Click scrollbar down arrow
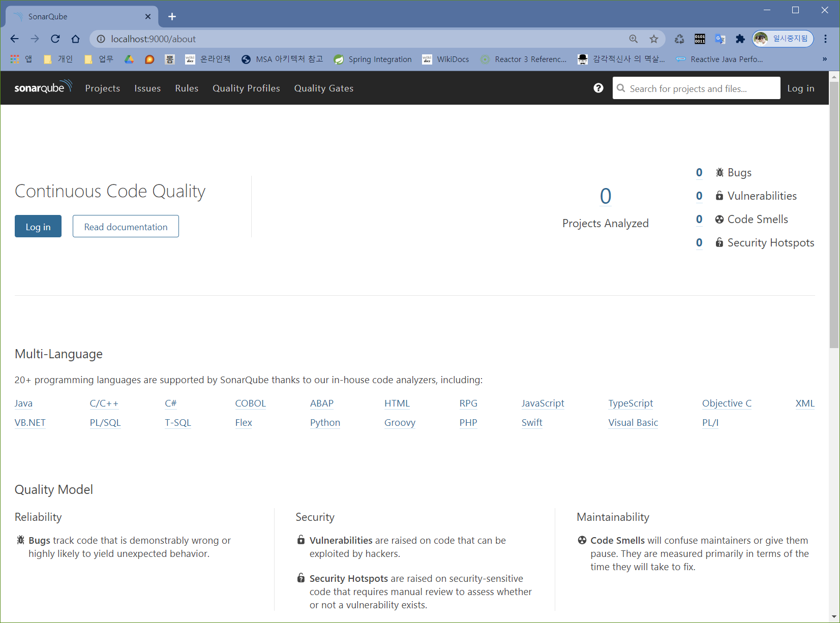Viewport: 840px width, 623px height. pos(834,617)
